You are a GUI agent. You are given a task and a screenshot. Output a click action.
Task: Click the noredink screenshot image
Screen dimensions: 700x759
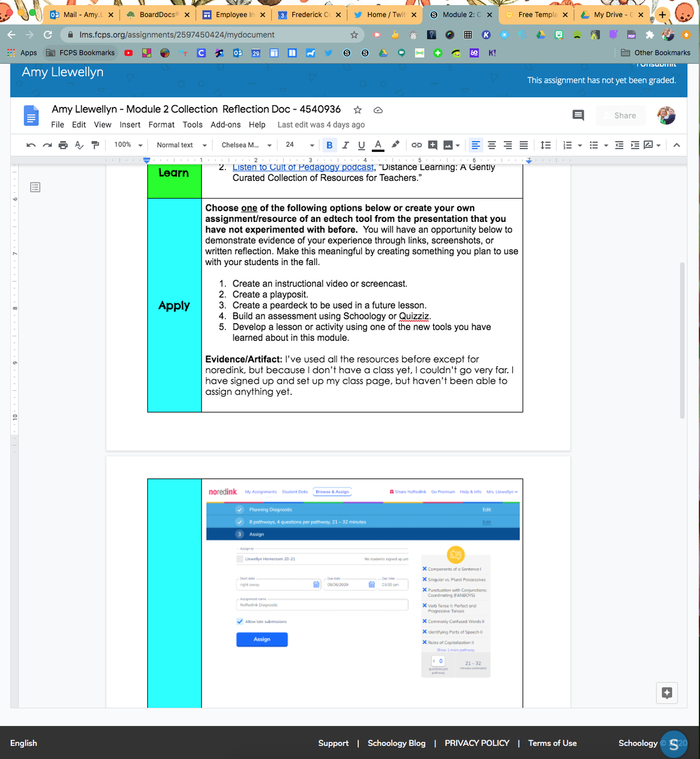coord(363,583)
